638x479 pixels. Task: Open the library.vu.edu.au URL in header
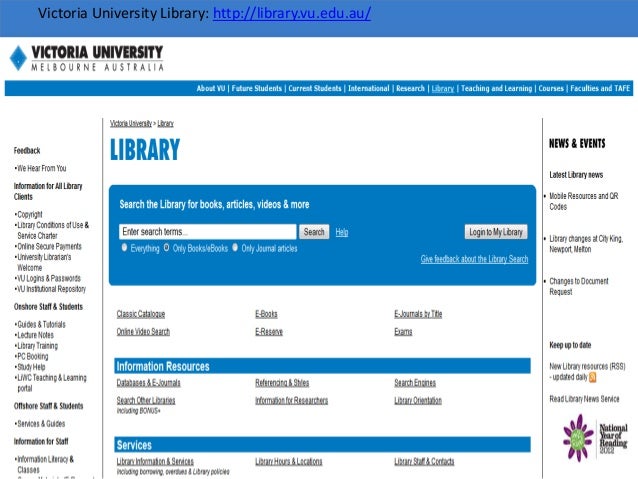[x=292, y=13]
